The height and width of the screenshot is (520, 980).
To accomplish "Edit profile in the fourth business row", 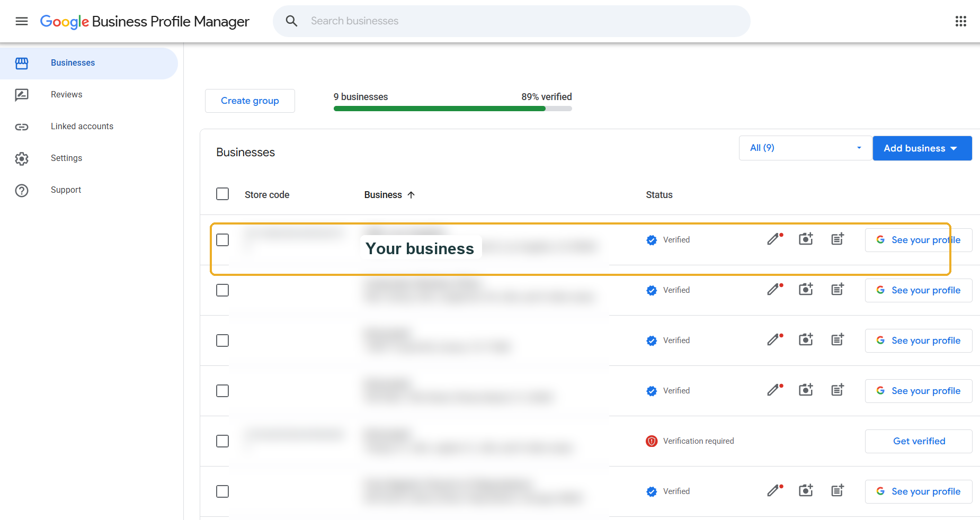I will [x=775, y=390].
